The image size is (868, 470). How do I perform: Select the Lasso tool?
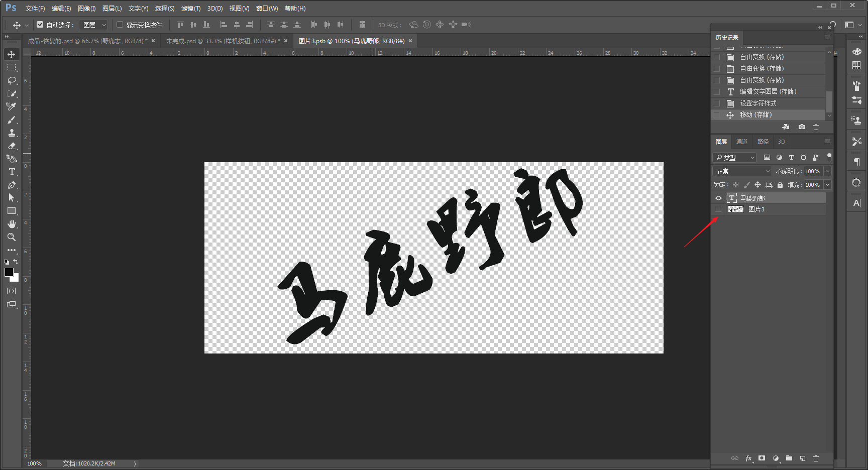[12, 80]
